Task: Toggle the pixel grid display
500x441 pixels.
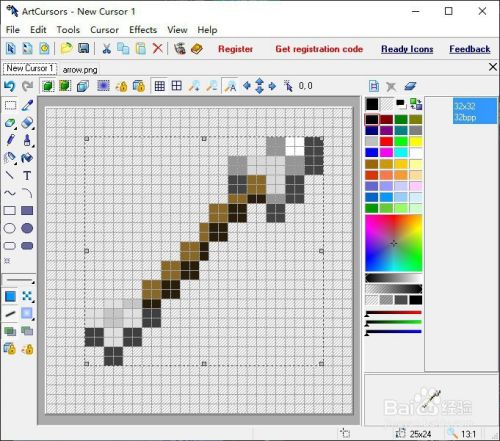Action: coord(160,86)
